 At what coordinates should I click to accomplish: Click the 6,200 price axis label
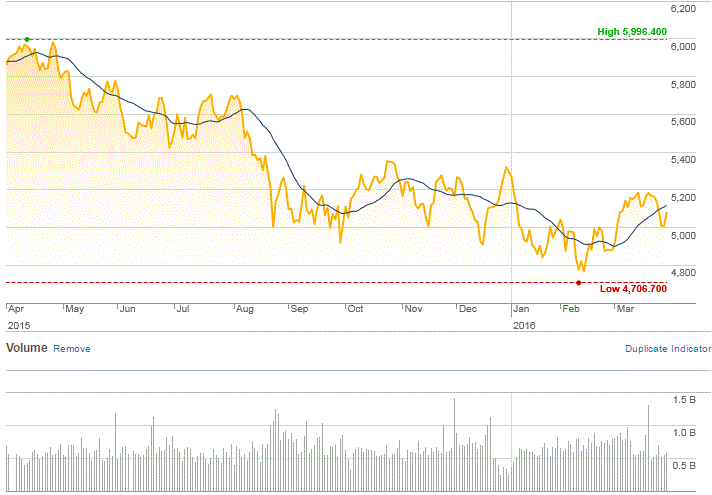click(682, 8)
